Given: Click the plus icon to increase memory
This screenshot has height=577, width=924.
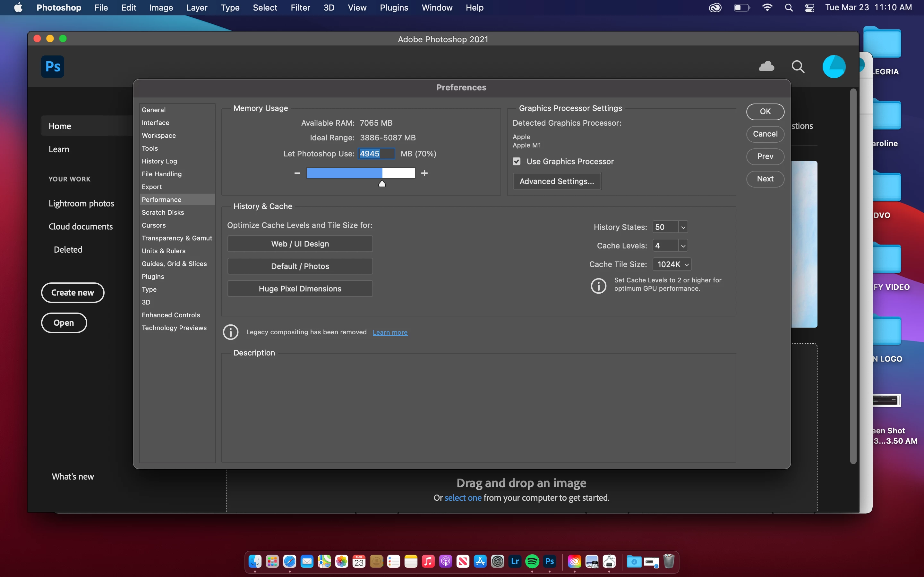Looking at the screenshot, I should 424,173.
